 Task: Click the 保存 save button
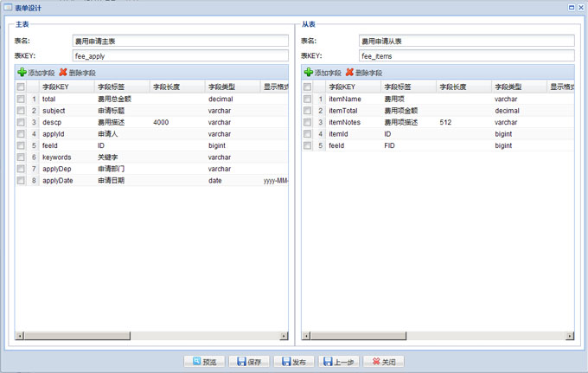[x=249, y=362]
